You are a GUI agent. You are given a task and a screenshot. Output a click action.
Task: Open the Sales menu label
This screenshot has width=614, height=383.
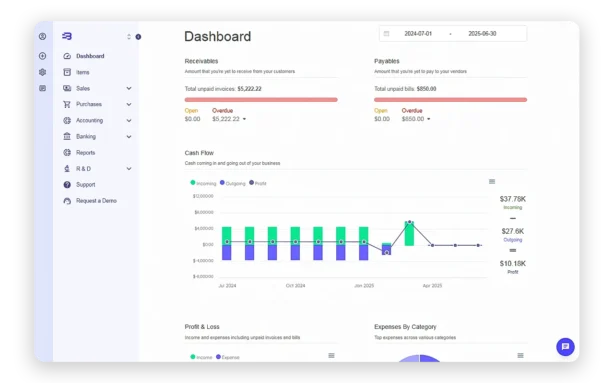click(x=83, y=89)
